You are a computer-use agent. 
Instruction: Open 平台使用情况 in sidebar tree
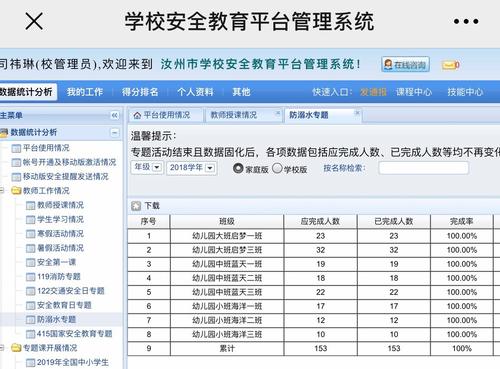(x=46, y=148)
